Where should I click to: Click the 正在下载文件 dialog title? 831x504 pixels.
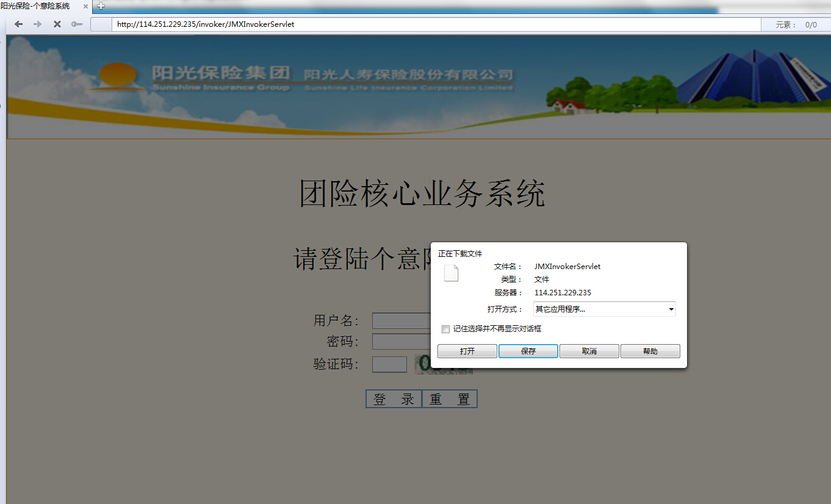click(460, 254)
